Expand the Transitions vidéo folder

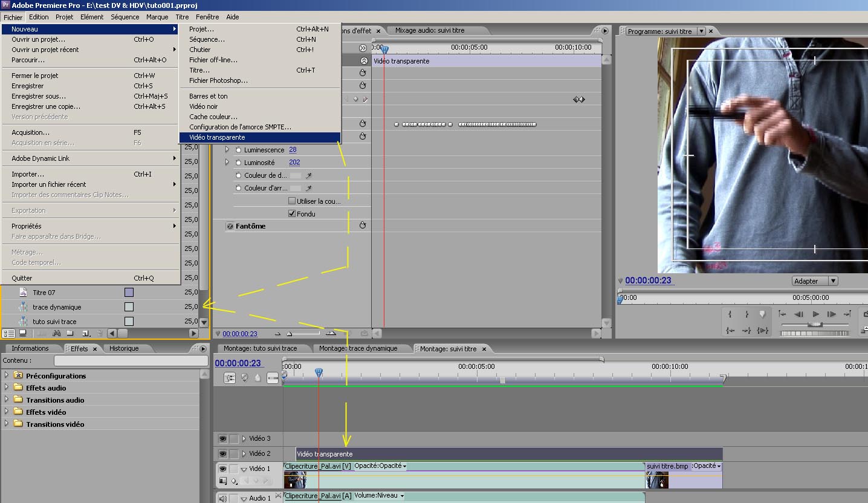tap(7, 424)
